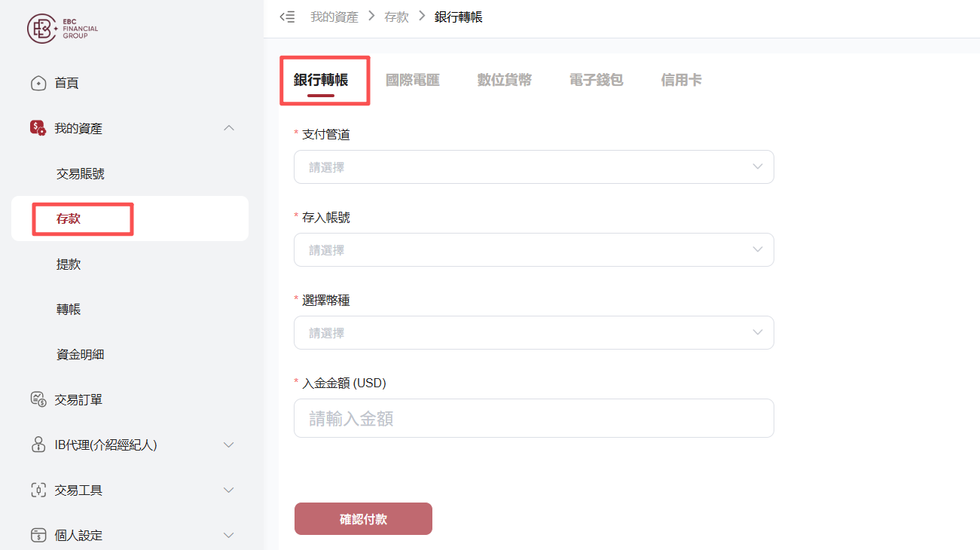Click the 我的資產 wallet icon
The height and width of the screenshot is (550, 980).
point(38,128)
